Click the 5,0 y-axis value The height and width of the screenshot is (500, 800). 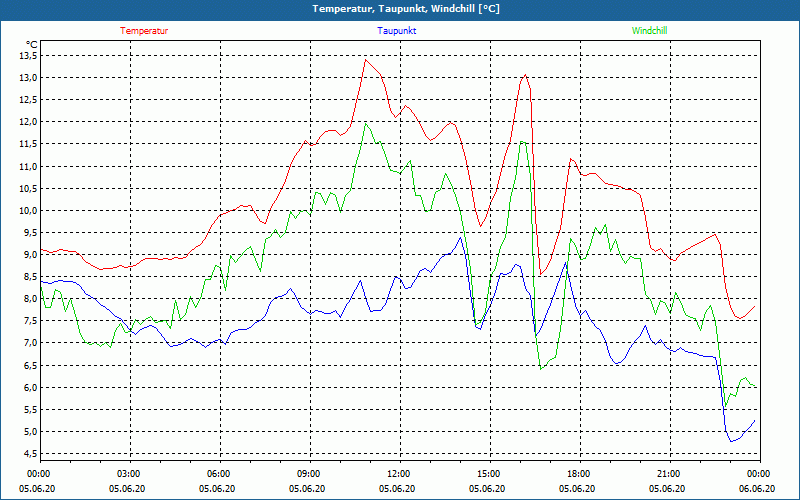(x=31, y=432)
